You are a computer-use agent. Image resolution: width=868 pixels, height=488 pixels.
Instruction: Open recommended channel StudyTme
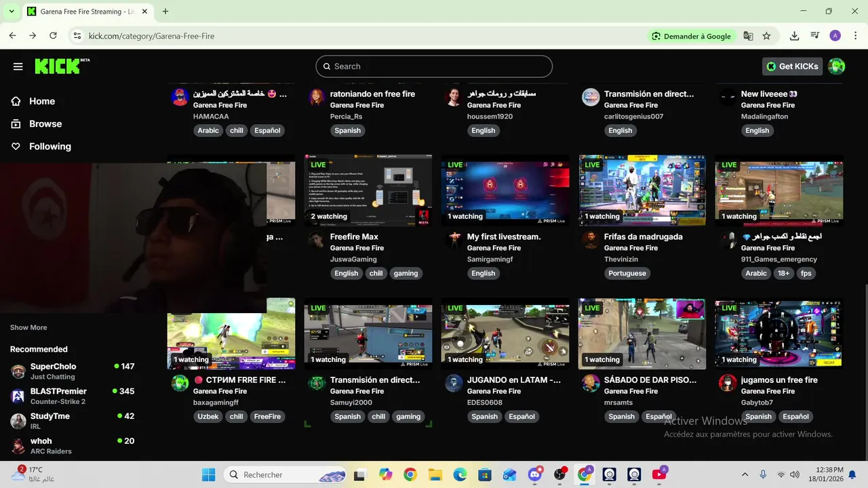[73, 421]
